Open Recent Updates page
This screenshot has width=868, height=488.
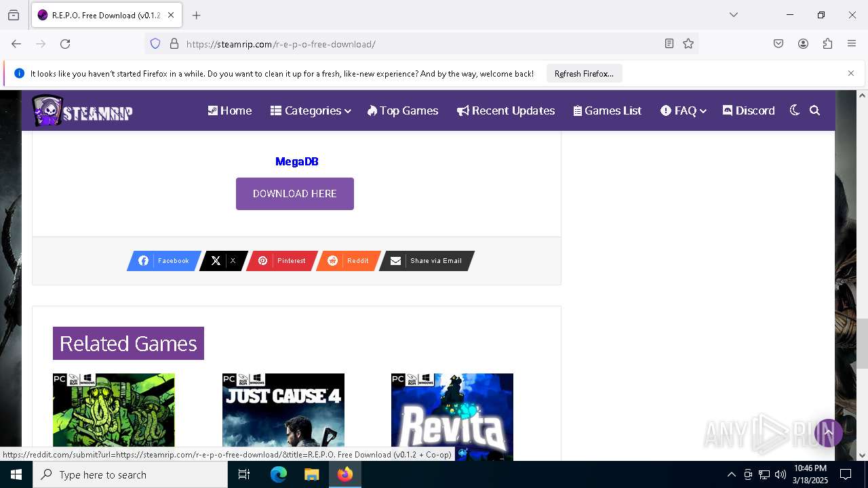(506, 110)
